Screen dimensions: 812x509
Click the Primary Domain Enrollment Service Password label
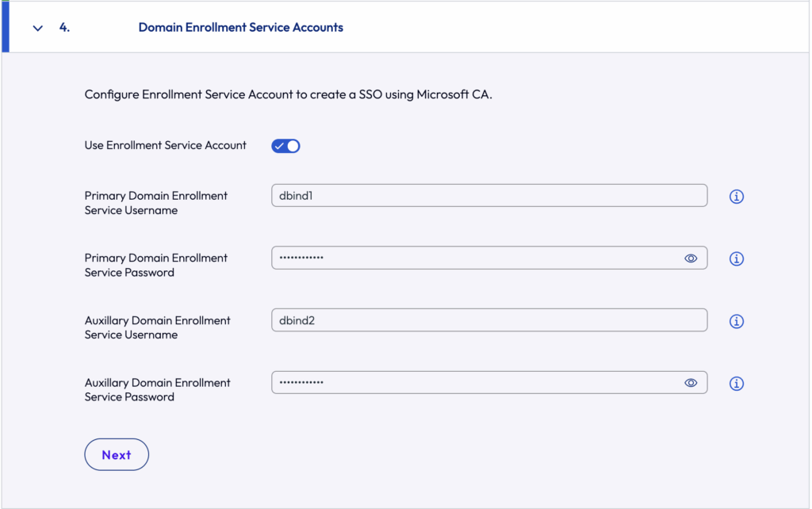155,265
